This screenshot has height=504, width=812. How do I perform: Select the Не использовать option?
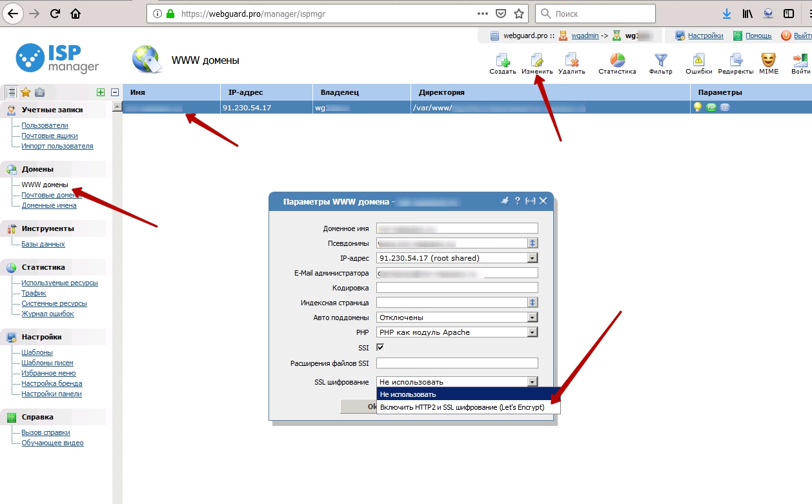[x=462, y=394]
